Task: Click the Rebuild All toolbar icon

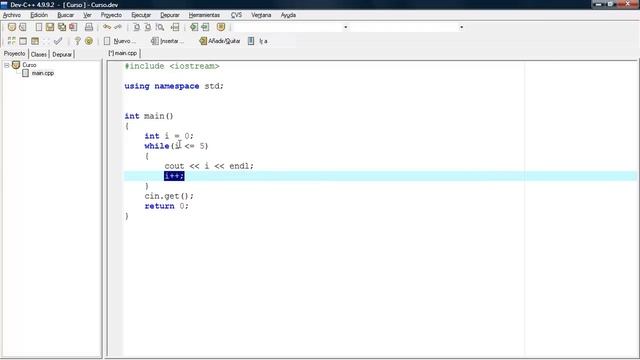Action: [46, 41]
